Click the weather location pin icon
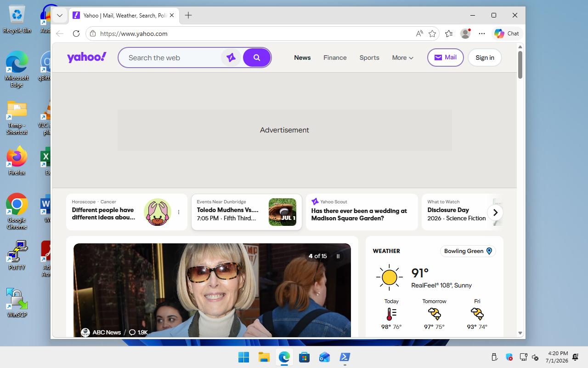Image resolution: width=588 pixels, height=368 pixels. click(x=489, y=251)
